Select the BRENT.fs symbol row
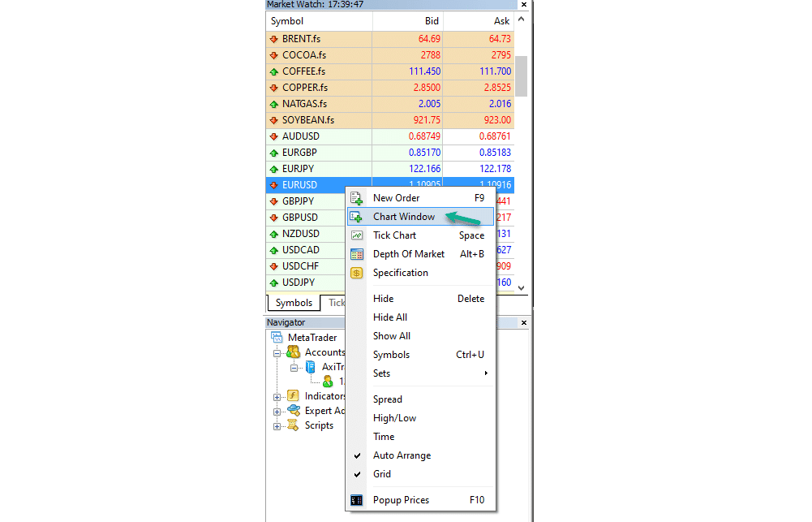 point(318,39)
